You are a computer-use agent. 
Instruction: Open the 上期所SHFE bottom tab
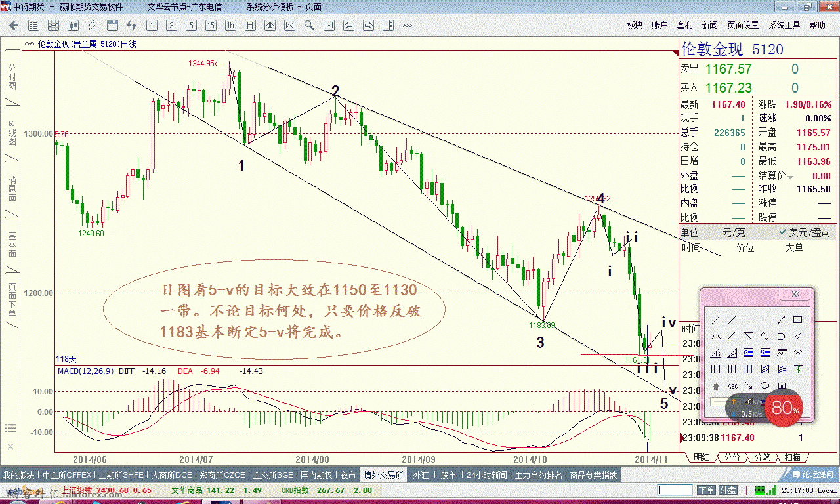click(x=120, y=475)
